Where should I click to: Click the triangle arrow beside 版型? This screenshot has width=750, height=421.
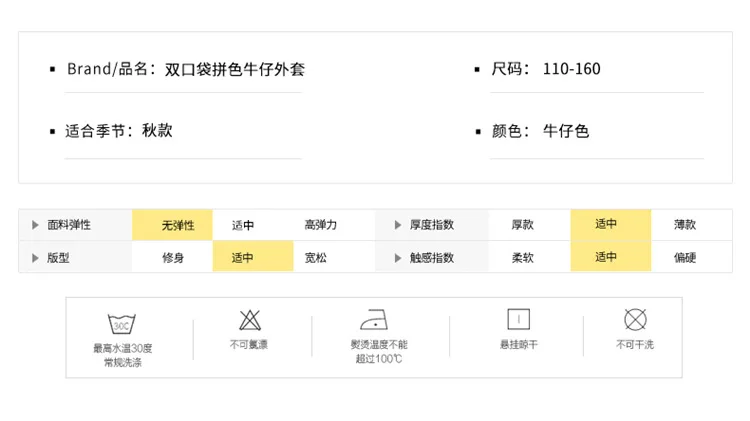coord(35,258)
